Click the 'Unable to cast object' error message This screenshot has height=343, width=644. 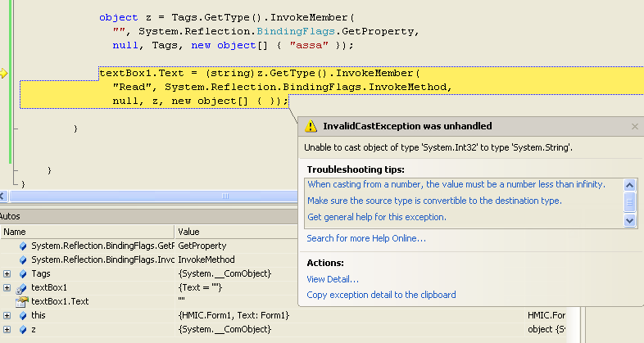pyautogui.click(x=438, y=147)
